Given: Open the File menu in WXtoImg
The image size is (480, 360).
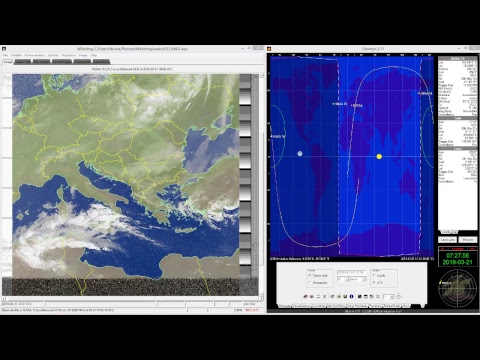Looking at the screenshot, I should click(5, 55).
